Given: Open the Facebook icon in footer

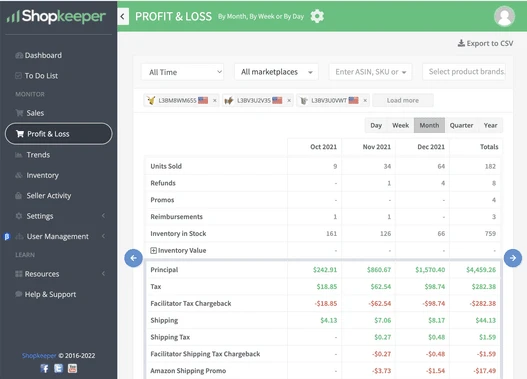Looking at the screenshot, I should tap(45, 369).
